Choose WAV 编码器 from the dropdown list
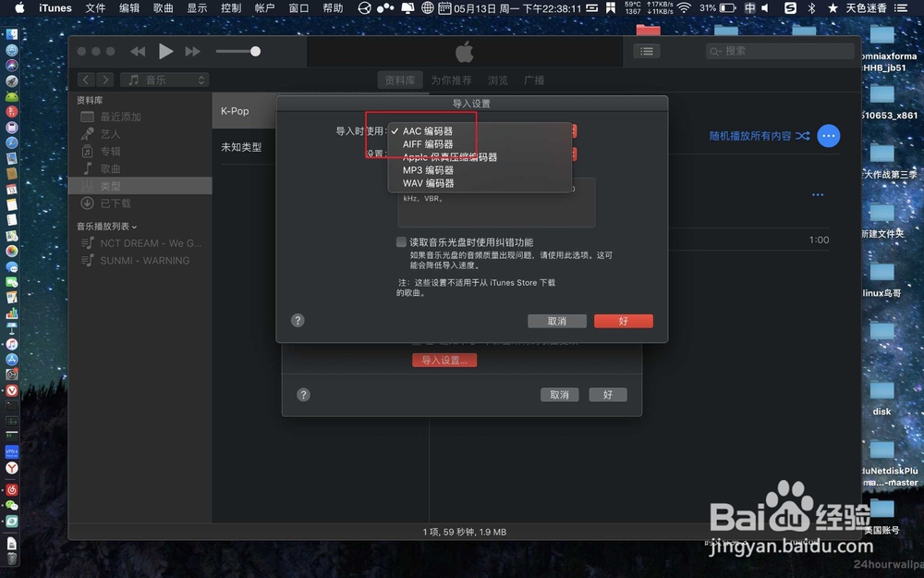The width and height of the screenshot is (924, 578). coord(480,183)
